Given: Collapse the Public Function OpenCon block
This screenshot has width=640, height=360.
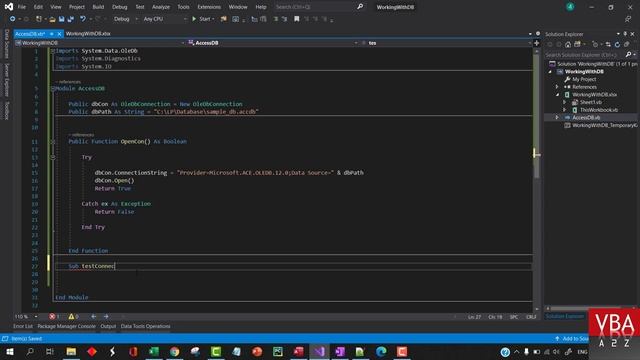Looking at the screenshot, I should coord(53,142).
